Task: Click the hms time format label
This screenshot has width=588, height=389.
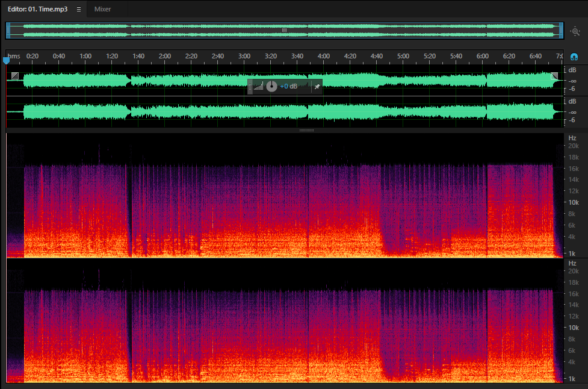Action: (x=14, y=56)
